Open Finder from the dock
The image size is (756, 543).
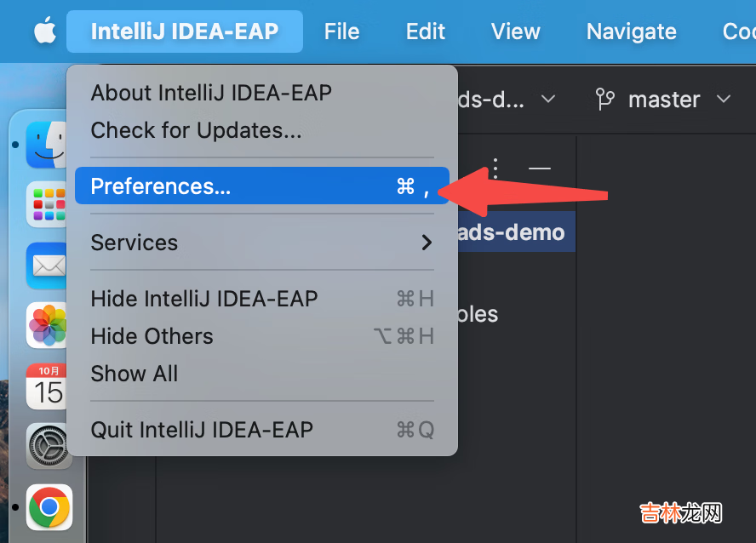(x=48, y=145)
